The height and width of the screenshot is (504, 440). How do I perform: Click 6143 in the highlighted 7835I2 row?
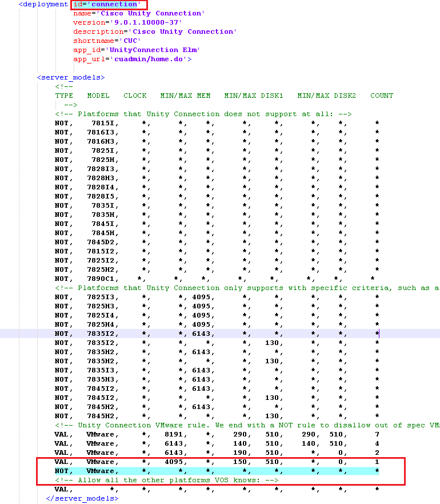201,334
